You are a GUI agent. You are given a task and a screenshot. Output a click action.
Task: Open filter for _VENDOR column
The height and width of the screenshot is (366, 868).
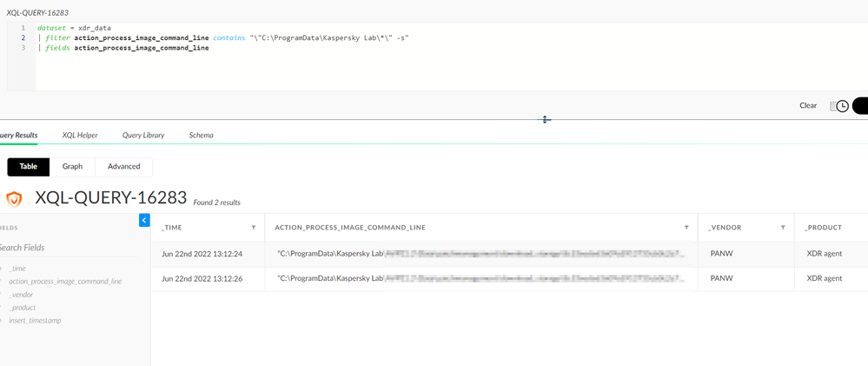784,228
